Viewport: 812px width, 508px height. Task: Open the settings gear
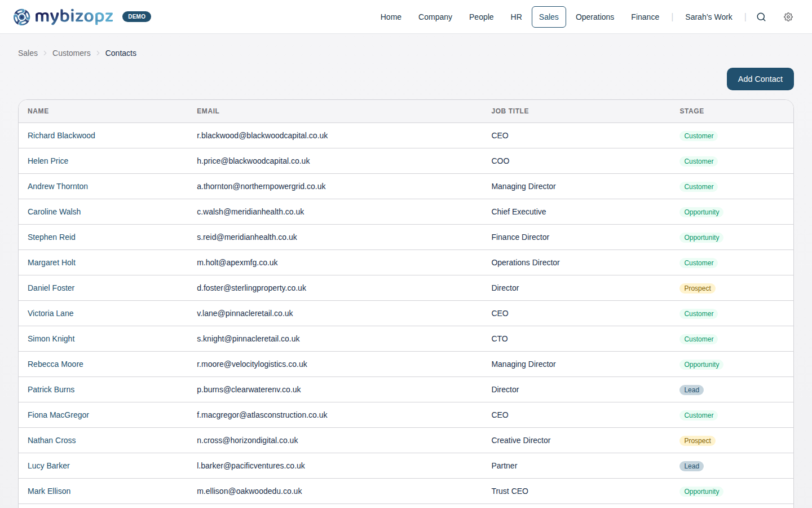(788, 17)
